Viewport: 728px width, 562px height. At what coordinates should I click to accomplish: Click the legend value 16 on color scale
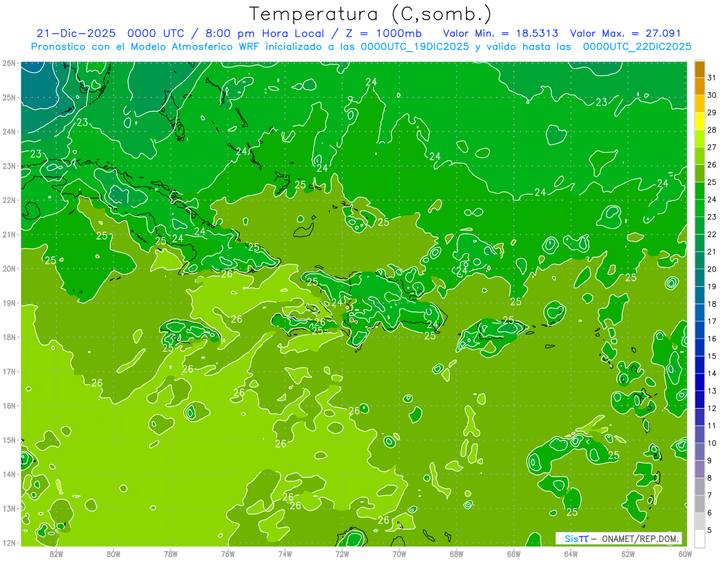712,338
